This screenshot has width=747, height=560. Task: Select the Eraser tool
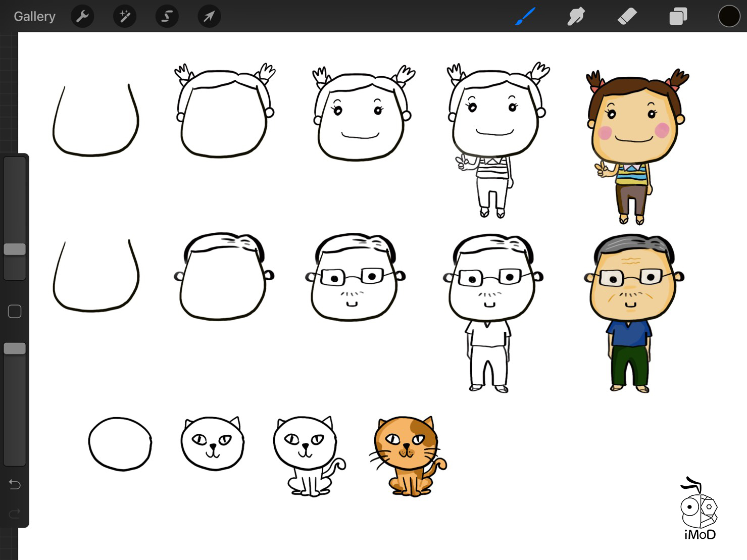[x=627, y=17]
